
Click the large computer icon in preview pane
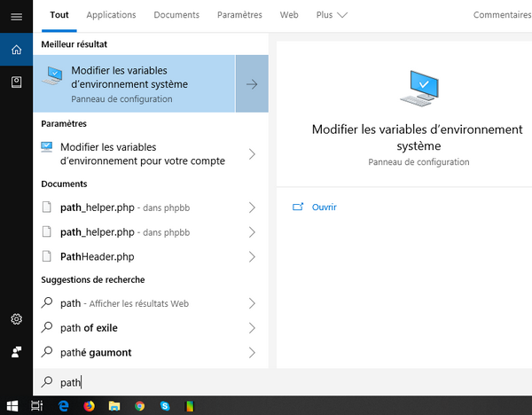tap(419, 88)
